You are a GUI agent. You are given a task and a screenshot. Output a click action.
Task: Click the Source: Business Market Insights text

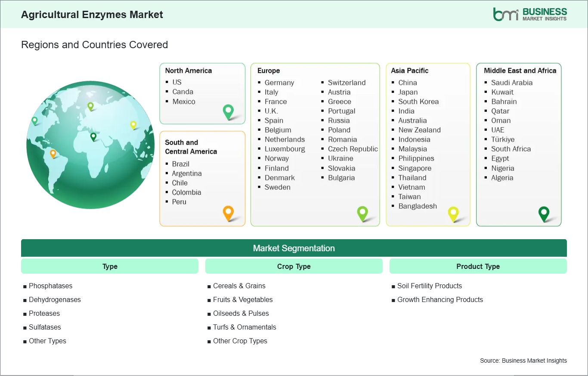click(x=523, y=361)
